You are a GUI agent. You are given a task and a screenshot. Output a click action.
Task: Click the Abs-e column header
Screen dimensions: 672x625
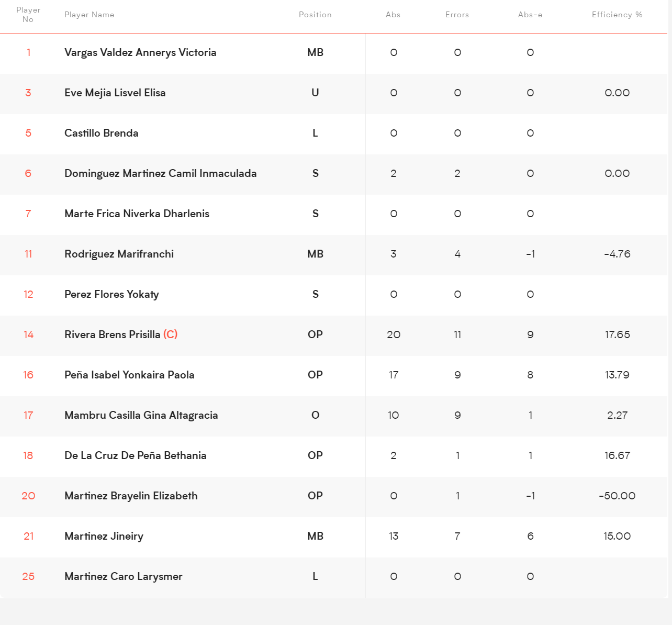[x=530, y=15]
